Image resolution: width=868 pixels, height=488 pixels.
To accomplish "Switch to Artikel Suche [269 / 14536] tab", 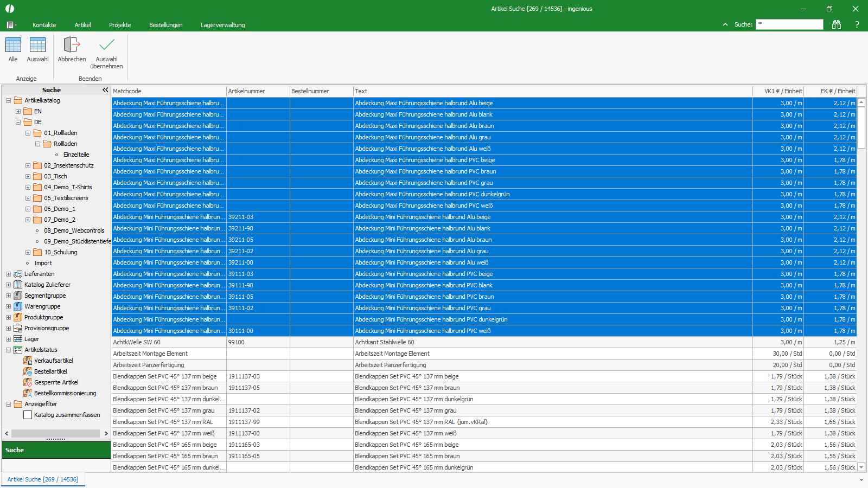I will (x=43, y=479).
